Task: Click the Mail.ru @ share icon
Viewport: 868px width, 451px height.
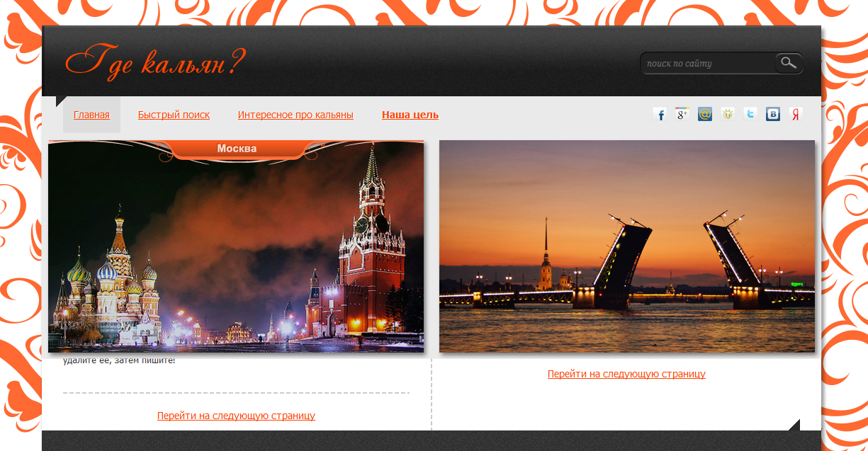Action: coord(705,115)
